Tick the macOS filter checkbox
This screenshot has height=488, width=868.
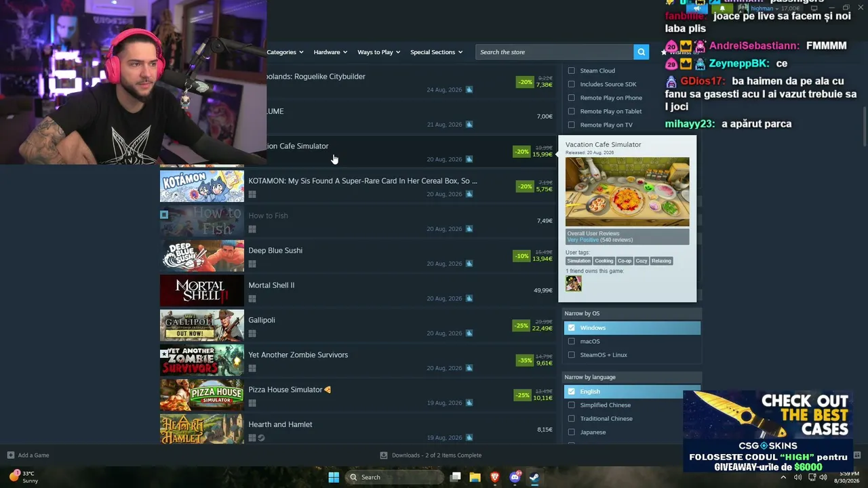click(571, 342)
